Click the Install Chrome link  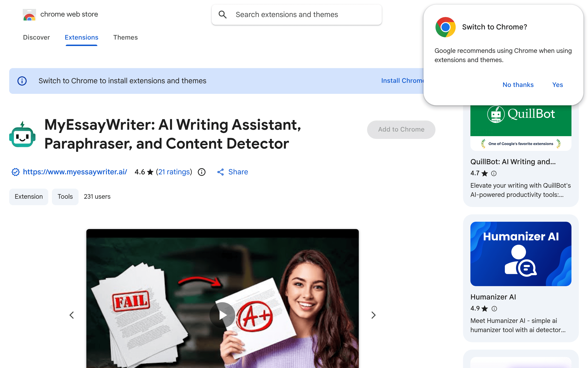(x=402, y=80)
